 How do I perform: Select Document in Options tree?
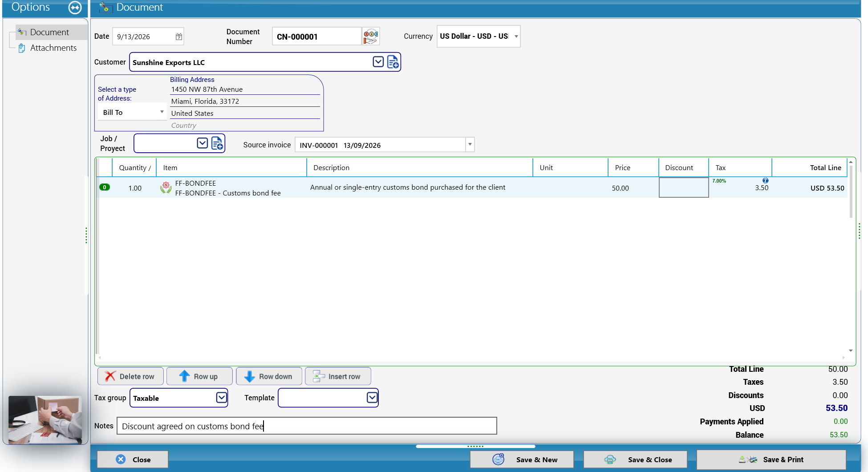pos(49,32)
